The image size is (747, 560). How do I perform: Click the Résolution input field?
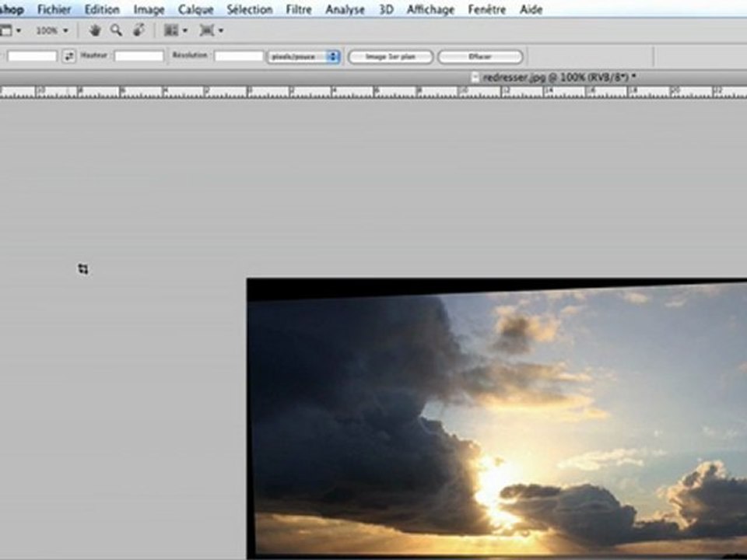(239, 56)
